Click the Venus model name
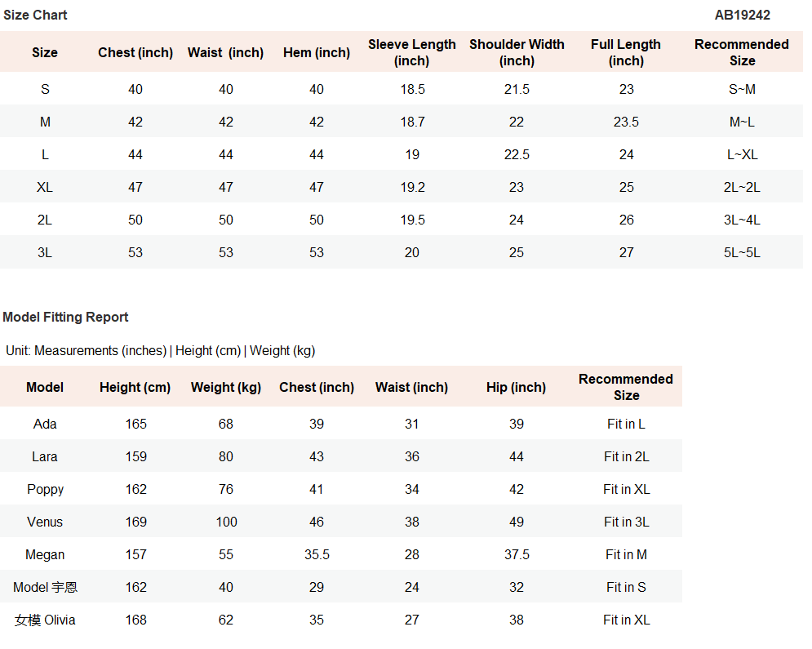The image size is (812, 649). (45, 522)
